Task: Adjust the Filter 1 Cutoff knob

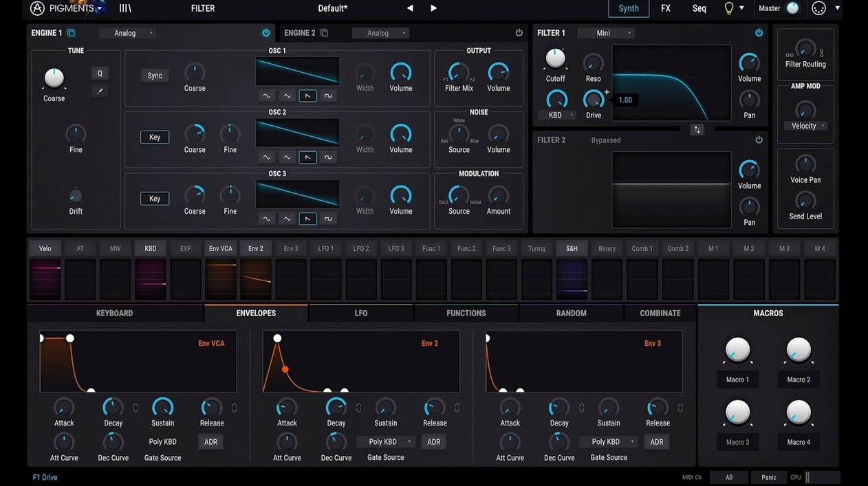Action: coord(555,59)
